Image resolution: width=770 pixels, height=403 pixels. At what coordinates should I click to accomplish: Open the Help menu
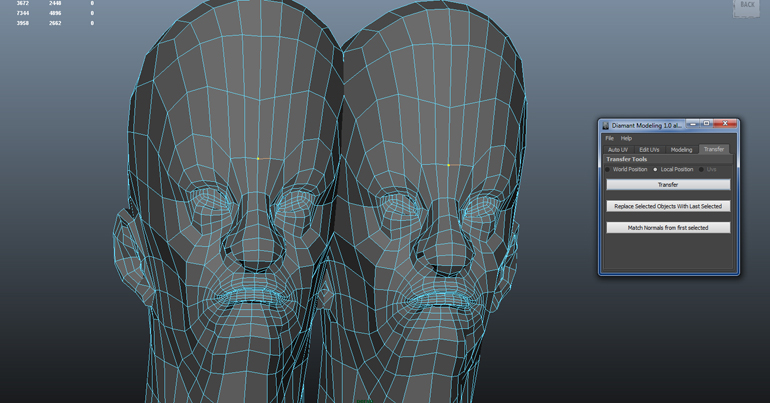click(626, 138)
